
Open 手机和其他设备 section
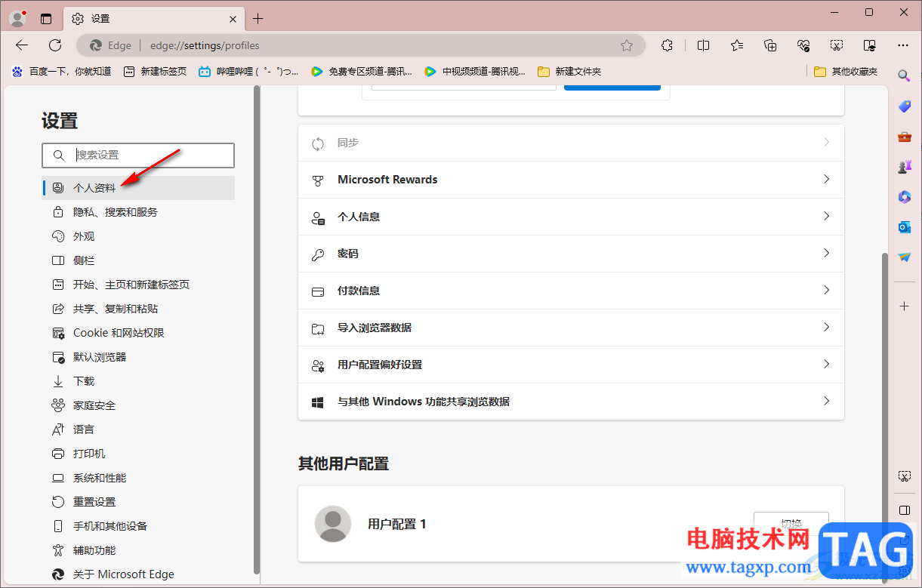point(138,526)
